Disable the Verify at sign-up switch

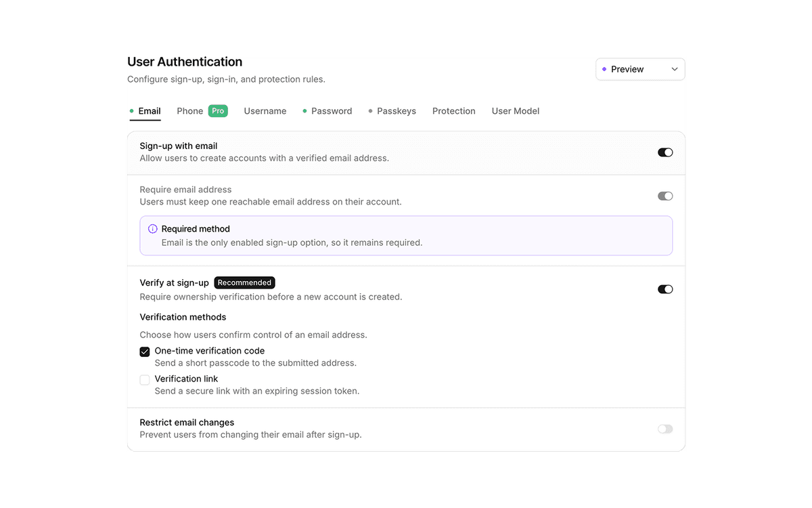pos(665,289)
